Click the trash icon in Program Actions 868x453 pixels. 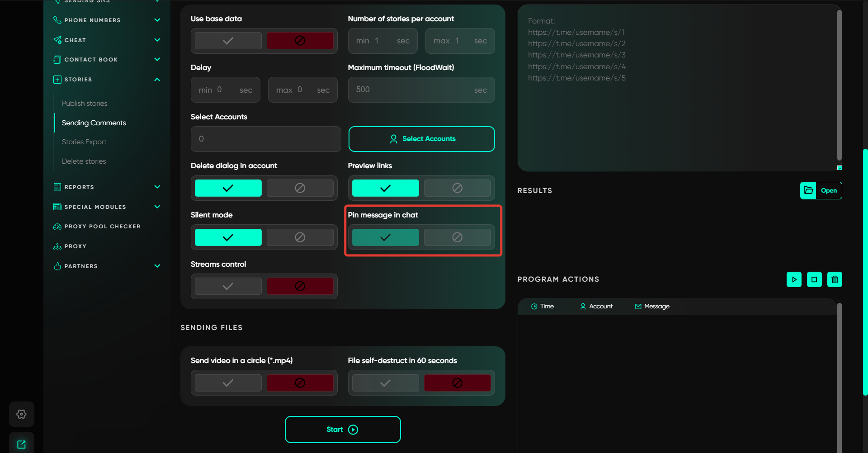[x=835, y=279]
